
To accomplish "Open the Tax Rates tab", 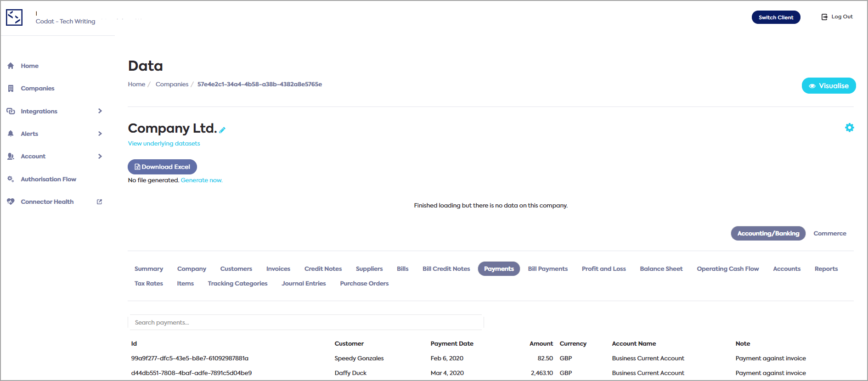I will pos(149,283).
